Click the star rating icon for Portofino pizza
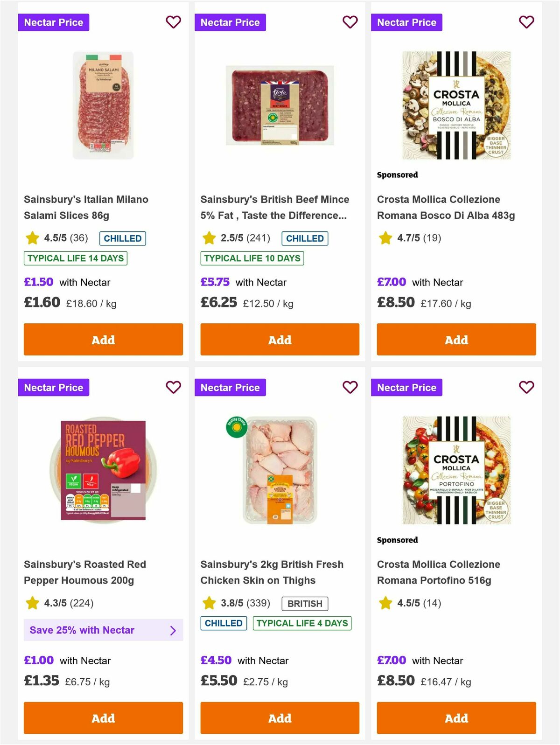This screenshot has width=560, height=745. tap(385, 603)
